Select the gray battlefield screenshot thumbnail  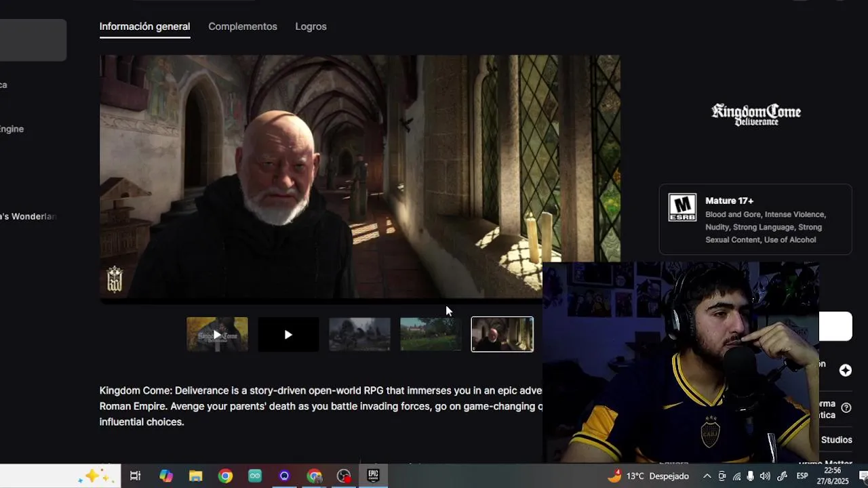point(359,334)
